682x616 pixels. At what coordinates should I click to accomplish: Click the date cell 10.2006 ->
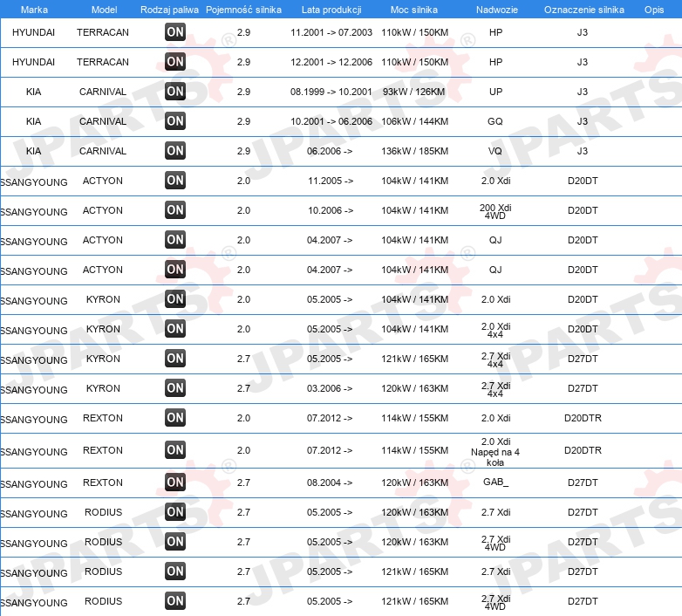331,210
